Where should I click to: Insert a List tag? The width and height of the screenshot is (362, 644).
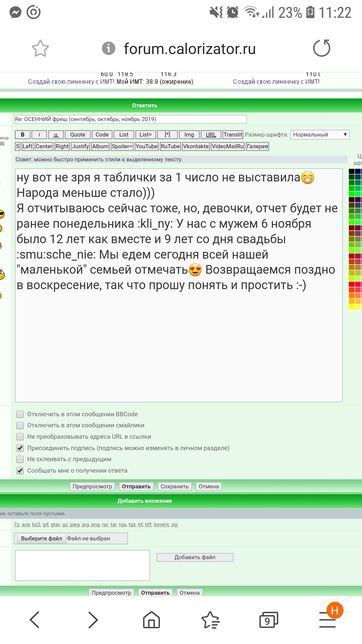124,135
